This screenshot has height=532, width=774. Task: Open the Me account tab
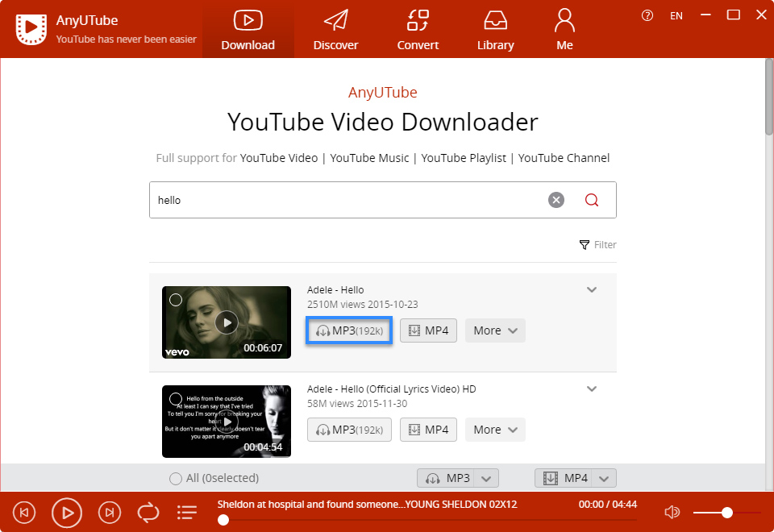pos(564,29)
